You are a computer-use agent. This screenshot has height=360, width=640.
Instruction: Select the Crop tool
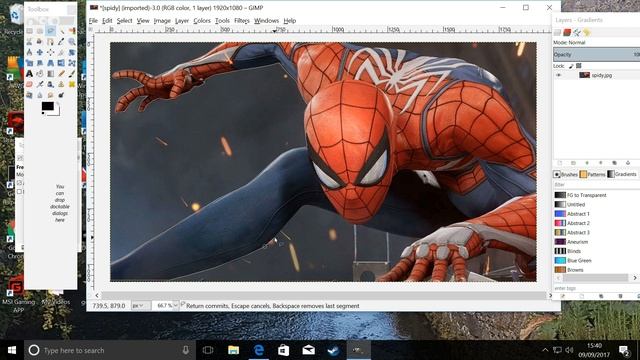click(x=61, y=52)
